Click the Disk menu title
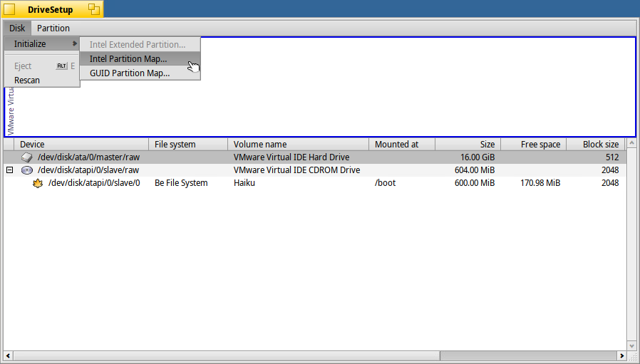Image resolution: width=640 pixels, height=364 pixels. (x=17, y=28)
